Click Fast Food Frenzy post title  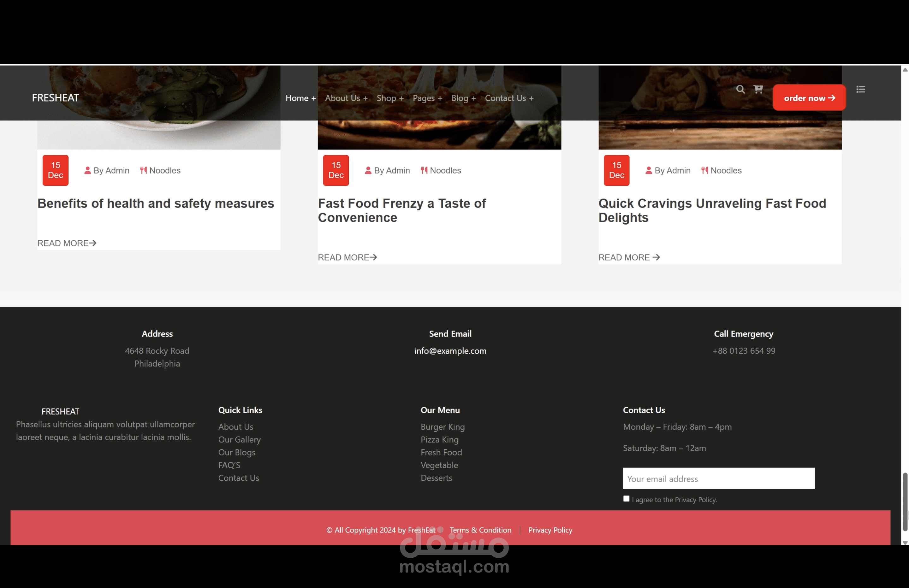(x=401, y=210)
